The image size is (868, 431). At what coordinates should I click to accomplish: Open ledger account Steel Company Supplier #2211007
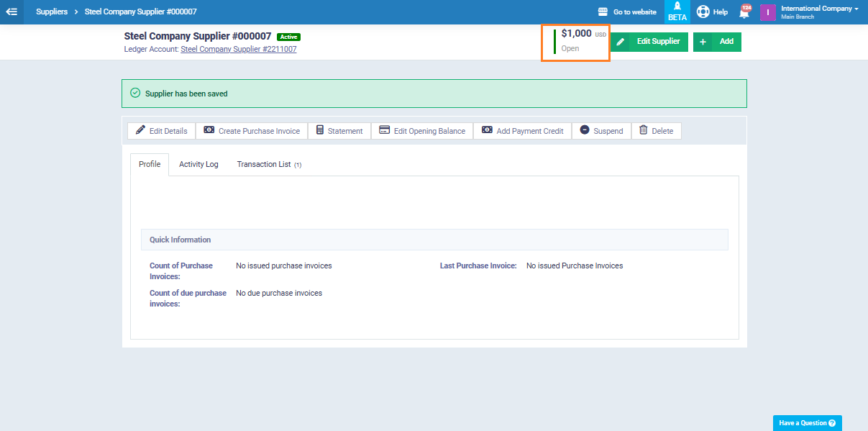(238, 50)
